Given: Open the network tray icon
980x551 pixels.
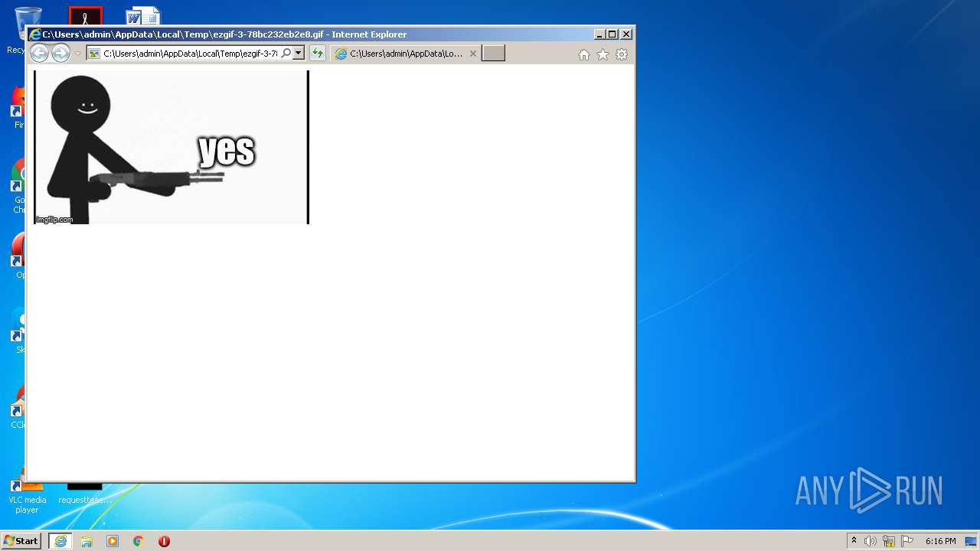Looking at the screenshot, I should 889,541.
